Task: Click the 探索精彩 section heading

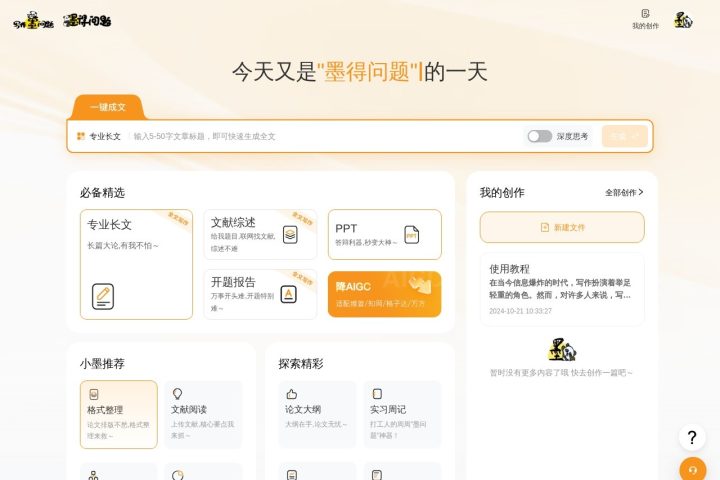Action: click(x=301, y=363)
